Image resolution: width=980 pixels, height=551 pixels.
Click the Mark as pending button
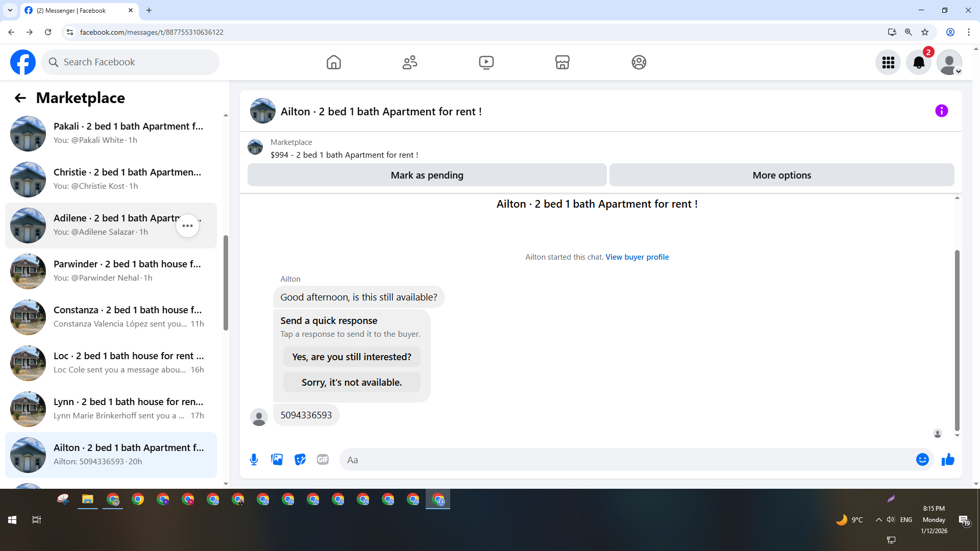[427, 175]
